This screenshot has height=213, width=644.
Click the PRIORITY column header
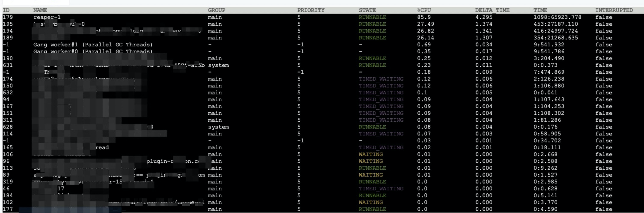coord(311,10)
